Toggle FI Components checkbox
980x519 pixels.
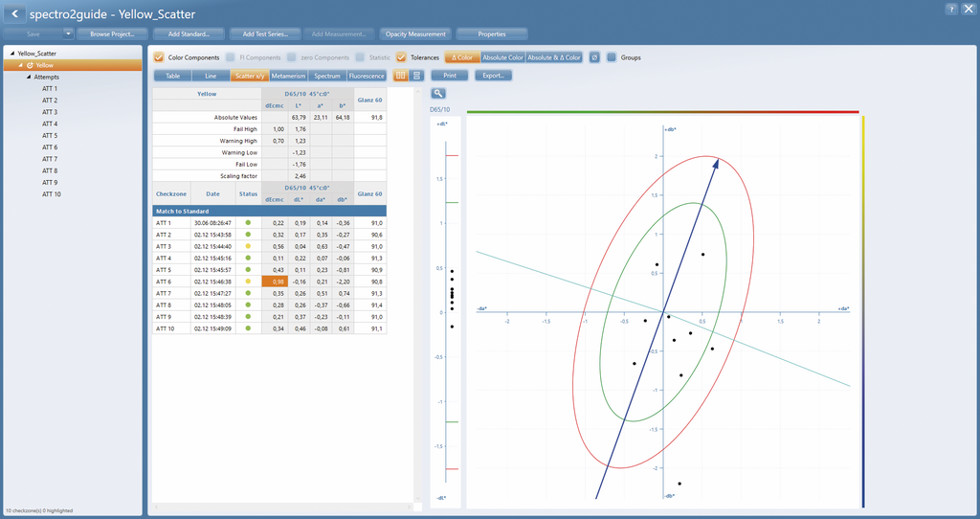(x=230, y=56)
